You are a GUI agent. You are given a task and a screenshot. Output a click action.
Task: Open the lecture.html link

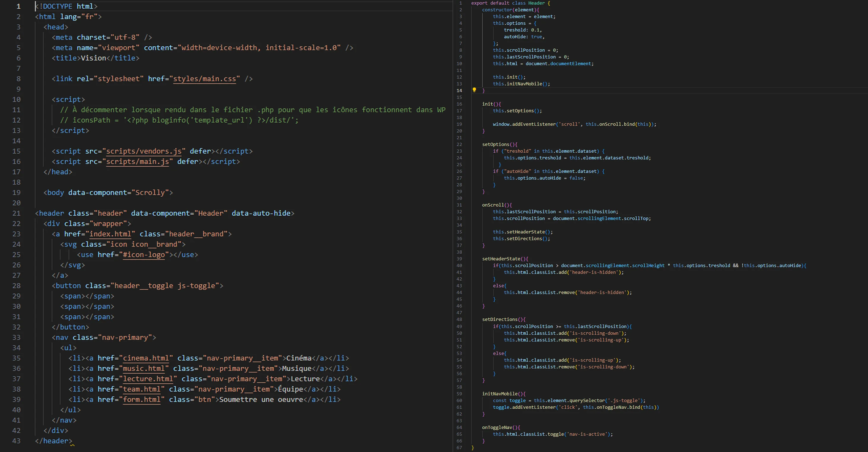click(x=148, y=379)
